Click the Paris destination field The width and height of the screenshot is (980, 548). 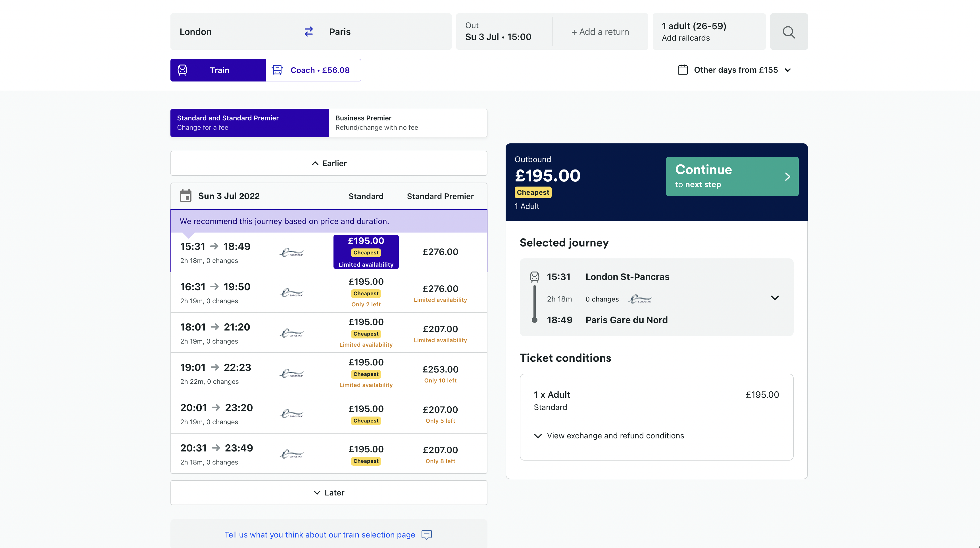385,32
